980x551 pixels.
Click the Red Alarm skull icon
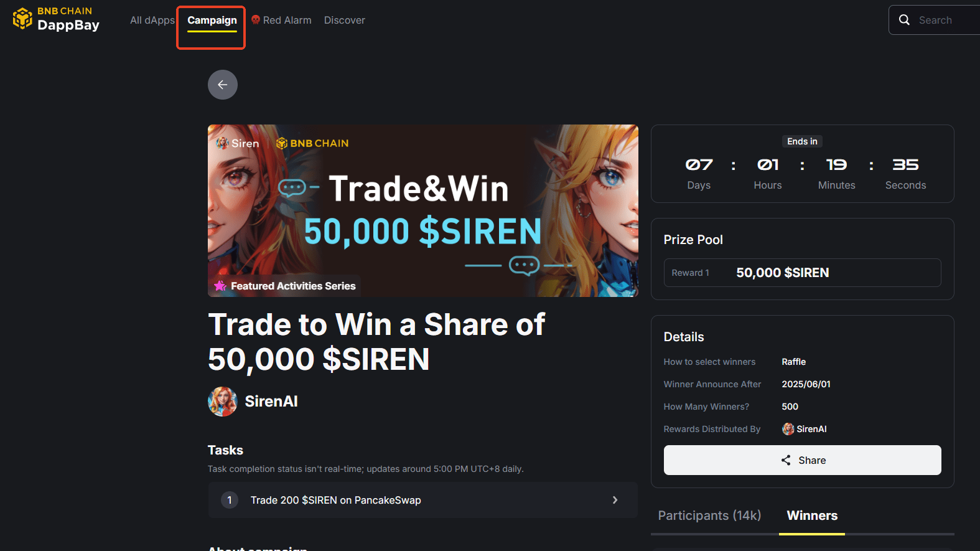256,20
